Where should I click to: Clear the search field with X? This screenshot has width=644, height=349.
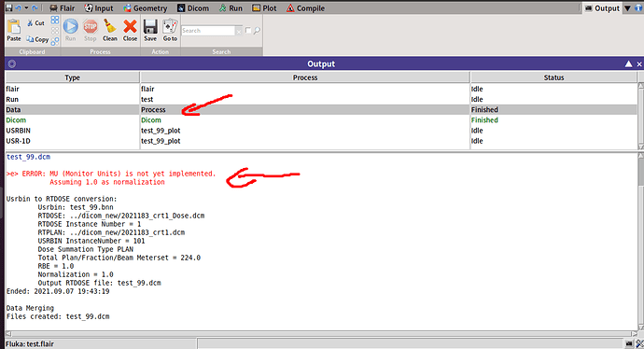pyautogui.click(x=239, y=31)
